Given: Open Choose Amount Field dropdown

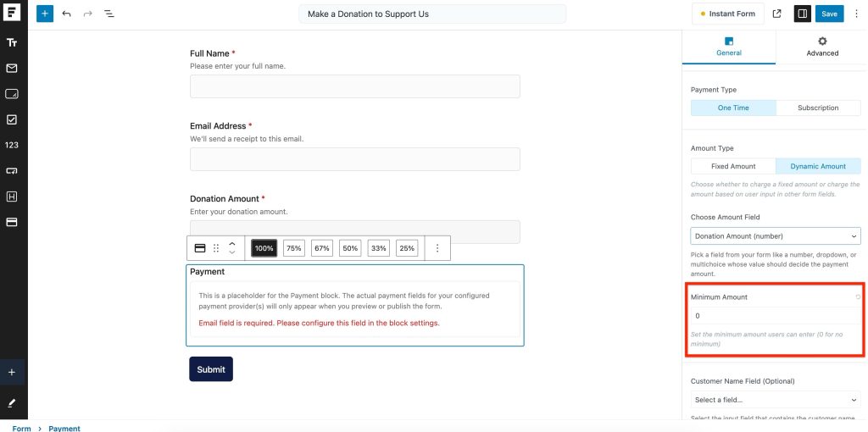Looking at the screenshot, I should [x=775, y=236].
